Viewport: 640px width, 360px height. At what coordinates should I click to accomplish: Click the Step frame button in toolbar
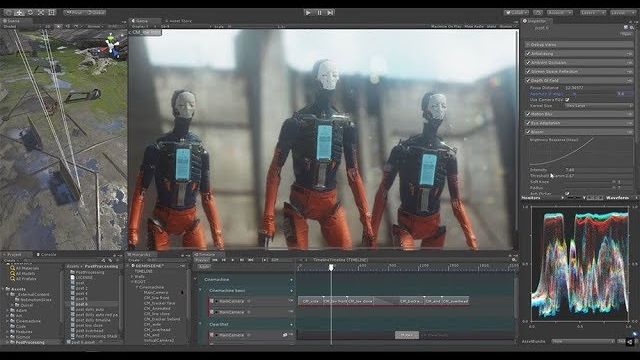(331, 13)
